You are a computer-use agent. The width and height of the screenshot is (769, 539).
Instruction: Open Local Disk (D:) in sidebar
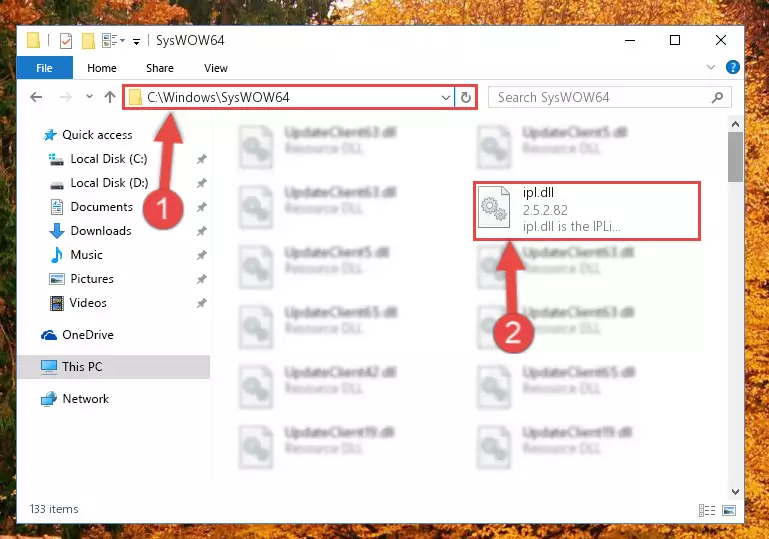click(x=109, y=183)
